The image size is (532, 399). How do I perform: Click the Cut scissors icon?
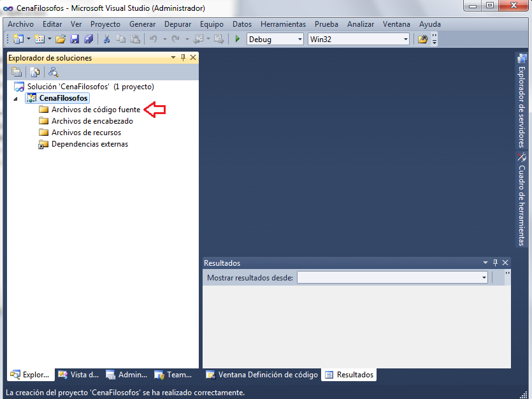(106, 39)
